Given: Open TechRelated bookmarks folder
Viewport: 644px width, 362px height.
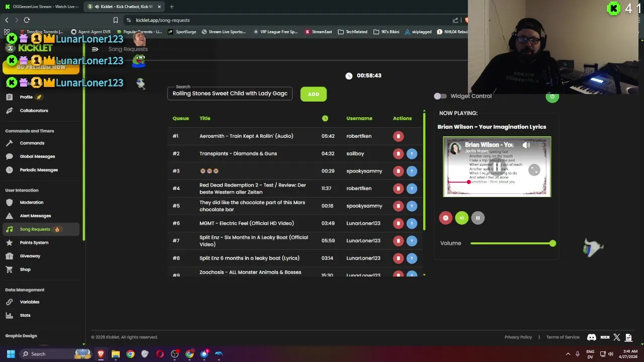Looking at the screenshot, I should [353, 32].
